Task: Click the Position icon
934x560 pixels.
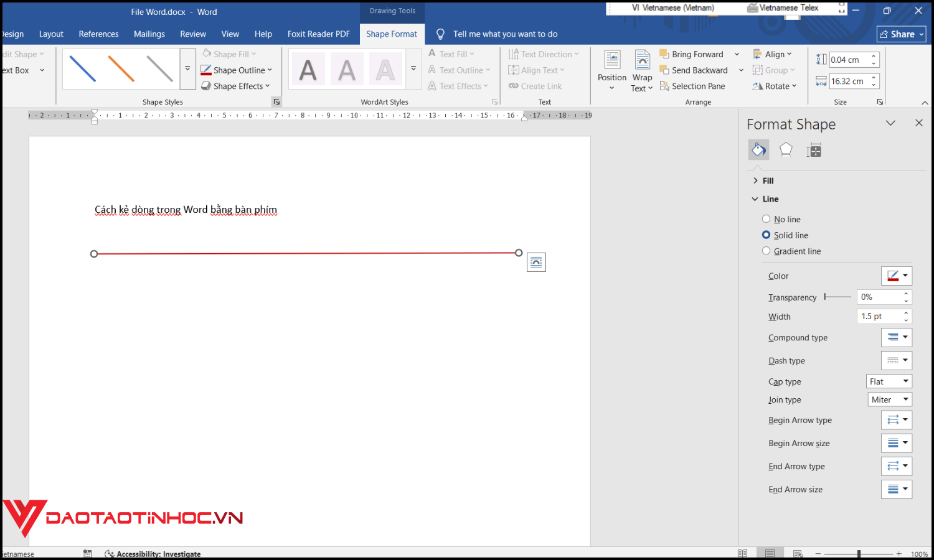Action: coord(611,68)
